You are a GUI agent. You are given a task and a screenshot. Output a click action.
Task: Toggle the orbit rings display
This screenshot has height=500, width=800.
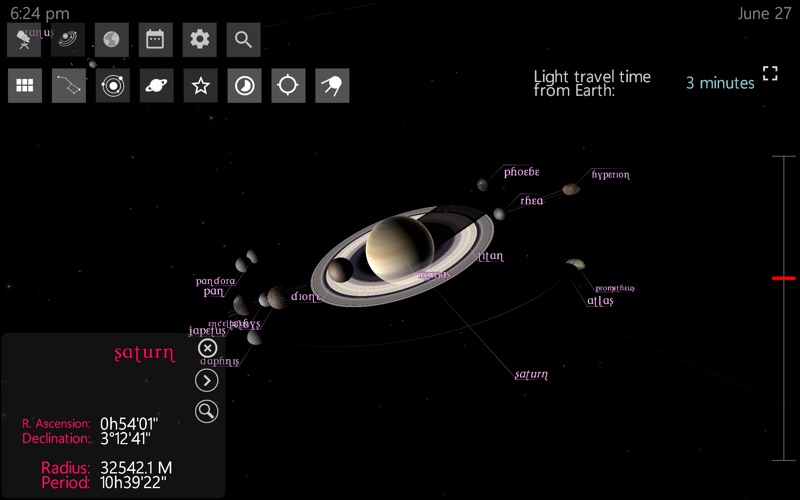click(x=113, y=86)
